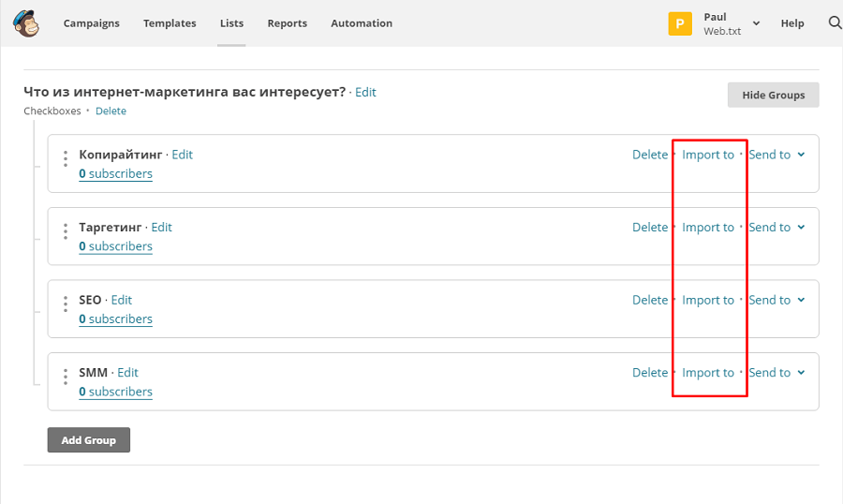Select the drag handle next to SEO
The height and width of the screenshot is (504, 843).
66,304
